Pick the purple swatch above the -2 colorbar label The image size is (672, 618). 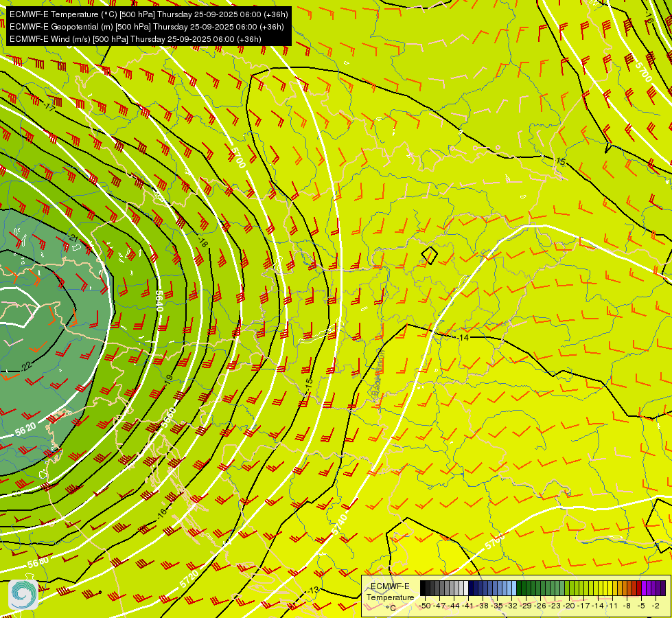click(658, 588)
